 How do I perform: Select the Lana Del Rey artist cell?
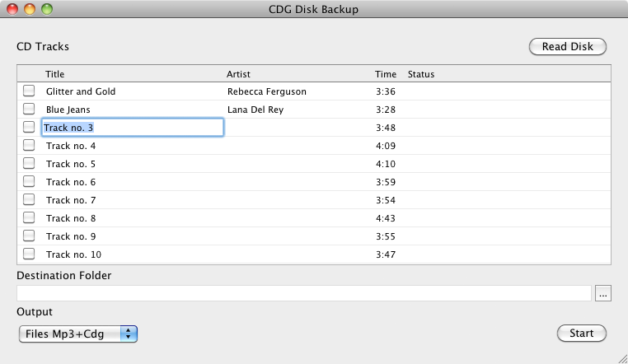(x=255, y=110)
